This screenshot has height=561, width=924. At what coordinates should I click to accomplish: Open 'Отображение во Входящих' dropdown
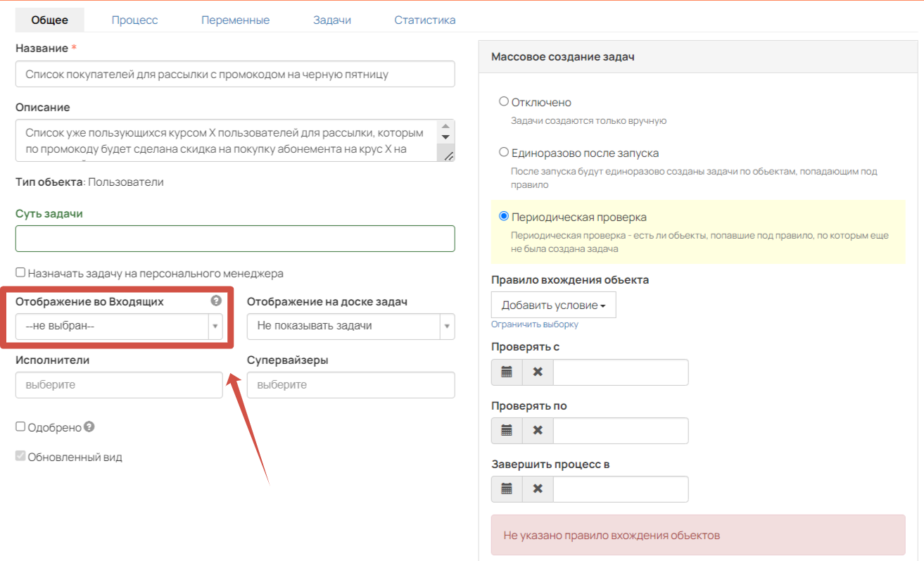point(119,326)
